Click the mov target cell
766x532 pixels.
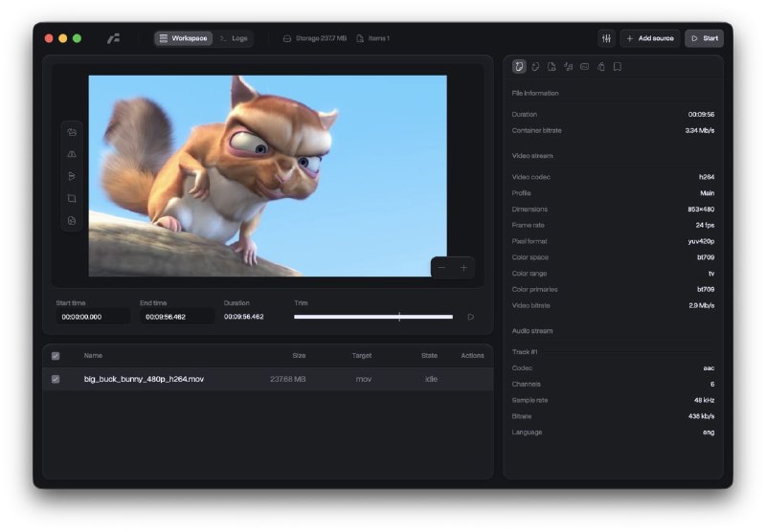[364, 379]
